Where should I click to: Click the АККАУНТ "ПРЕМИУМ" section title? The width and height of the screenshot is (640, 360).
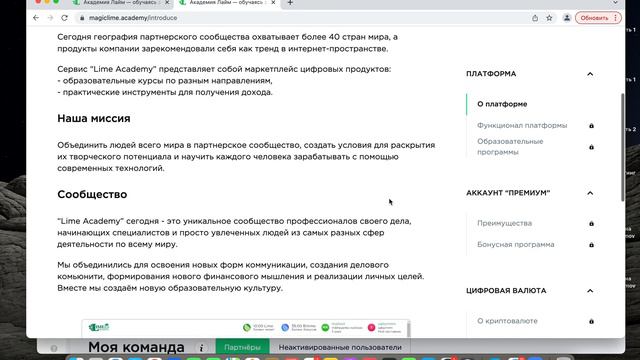508,193
